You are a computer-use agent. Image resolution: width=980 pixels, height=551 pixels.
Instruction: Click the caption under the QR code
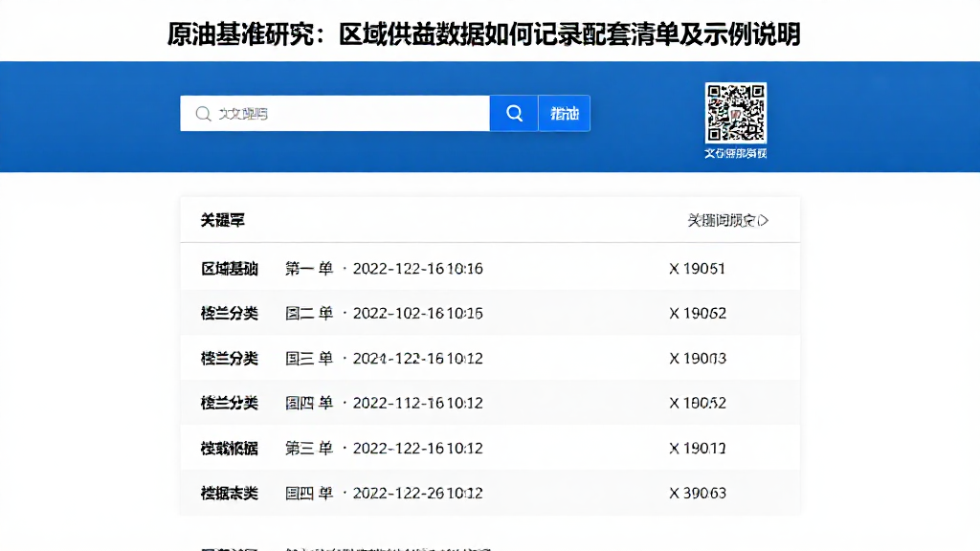click(736, 153)
